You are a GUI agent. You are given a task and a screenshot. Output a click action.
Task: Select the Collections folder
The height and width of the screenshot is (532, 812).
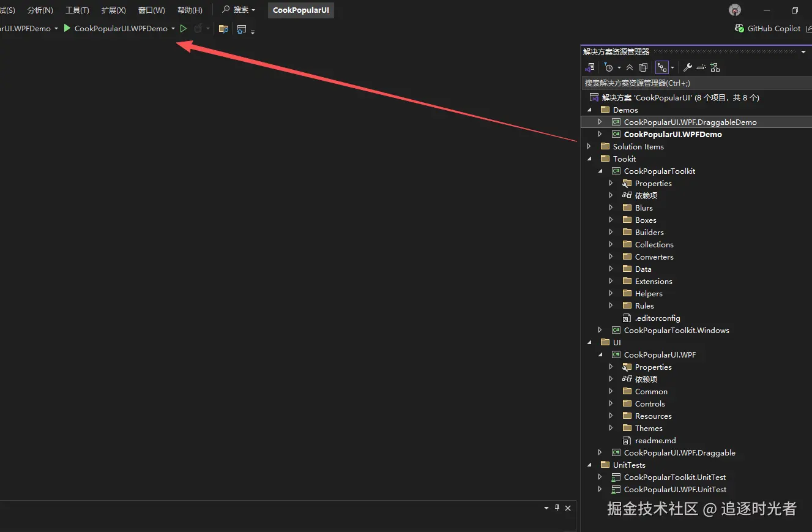point(654,245)
